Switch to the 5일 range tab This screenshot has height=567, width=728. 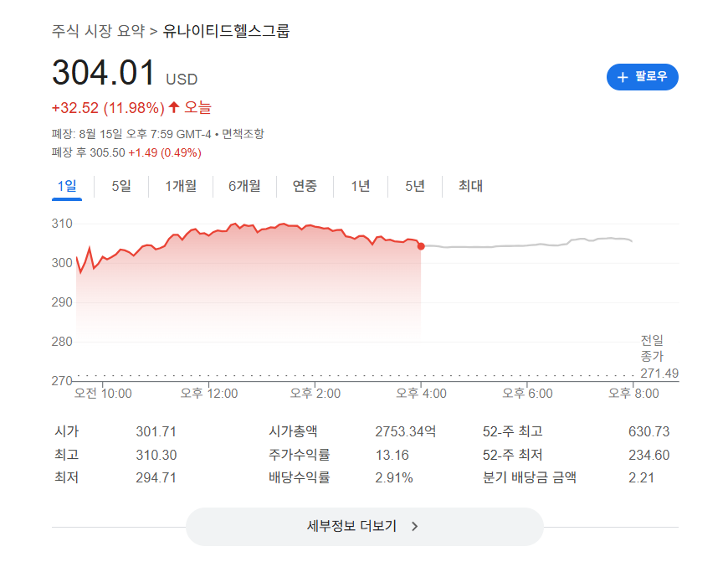click(x=121, y=187)
